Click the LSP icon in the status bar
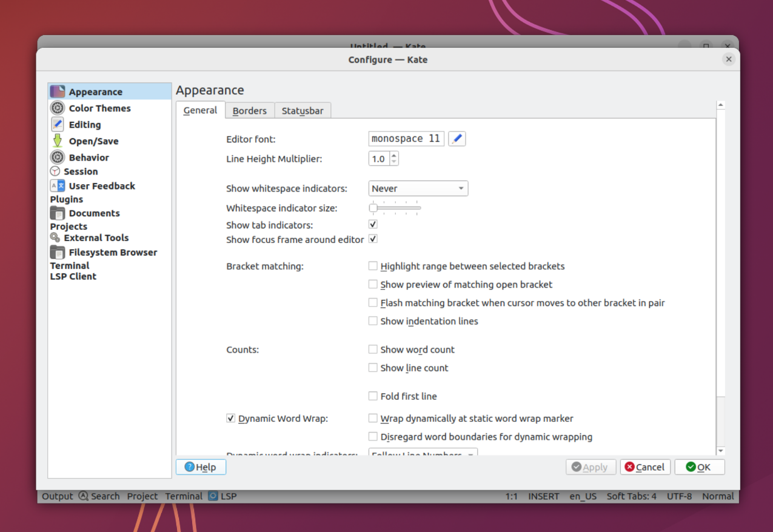773x532 pixels. point(213,496)
